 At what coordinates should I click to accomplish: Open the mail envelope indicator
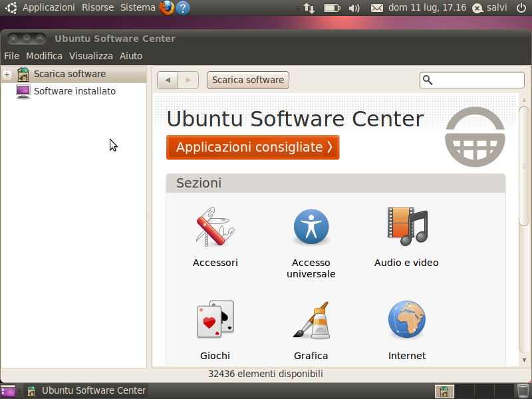coord(376,8)
